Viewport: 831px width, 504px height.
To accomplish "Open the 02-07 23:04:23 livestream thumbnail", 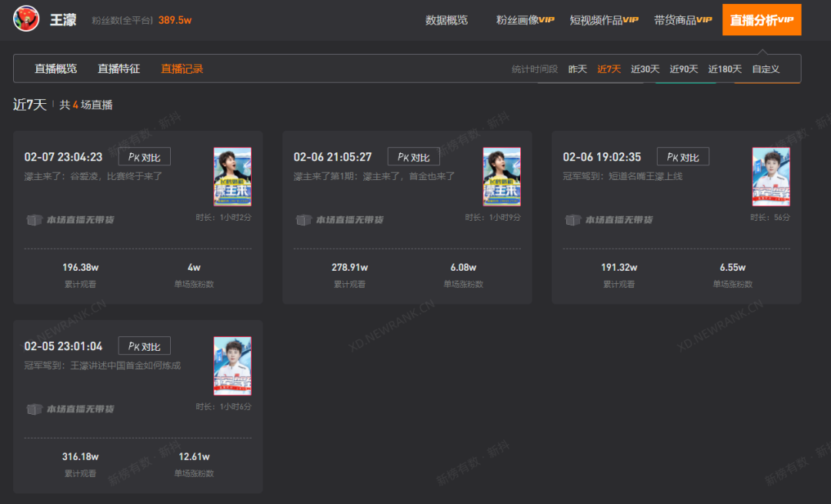I will 232,176.
